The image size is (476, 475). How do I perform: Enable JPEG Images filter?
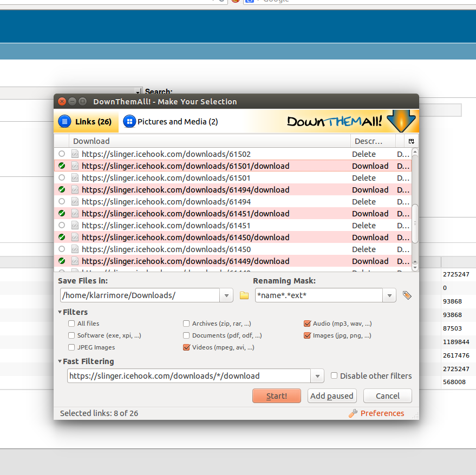[x=71, y=347]
